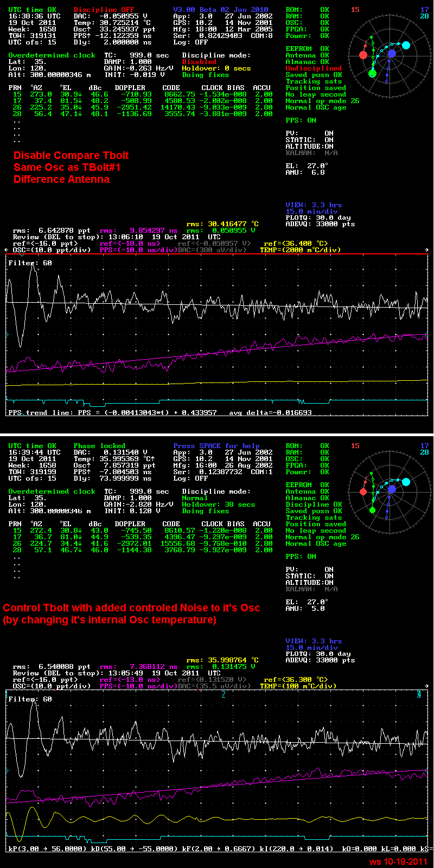The height and width of the screenshot is (868, 434).
Task: Click the 'GAIN:-0.263 Hz/V' setting
Action: (x=138, y=68)
